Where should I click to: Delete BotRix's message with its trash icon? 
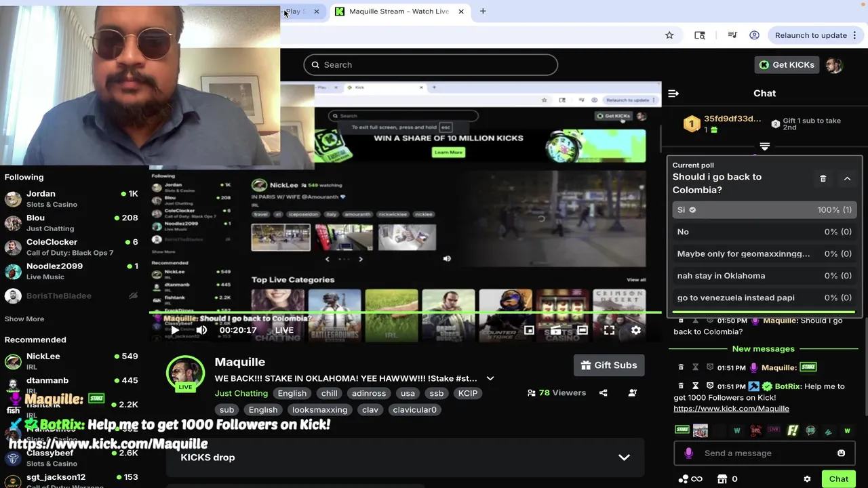[x=681, y=386]
